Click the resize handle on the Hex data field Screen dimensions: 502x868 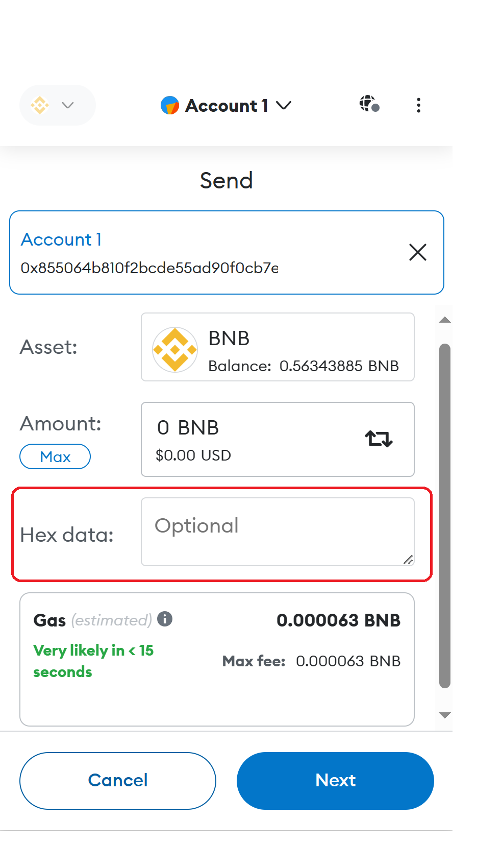(x=408, y=560)
